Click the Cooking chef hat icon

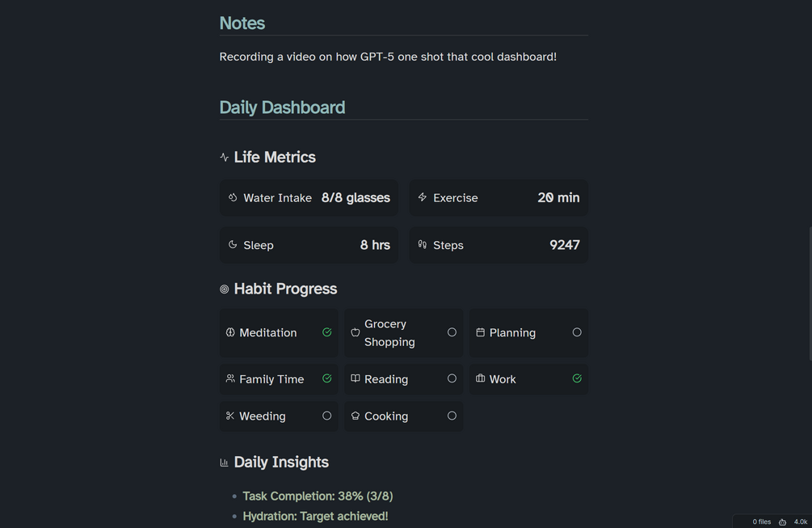point(356,416)
